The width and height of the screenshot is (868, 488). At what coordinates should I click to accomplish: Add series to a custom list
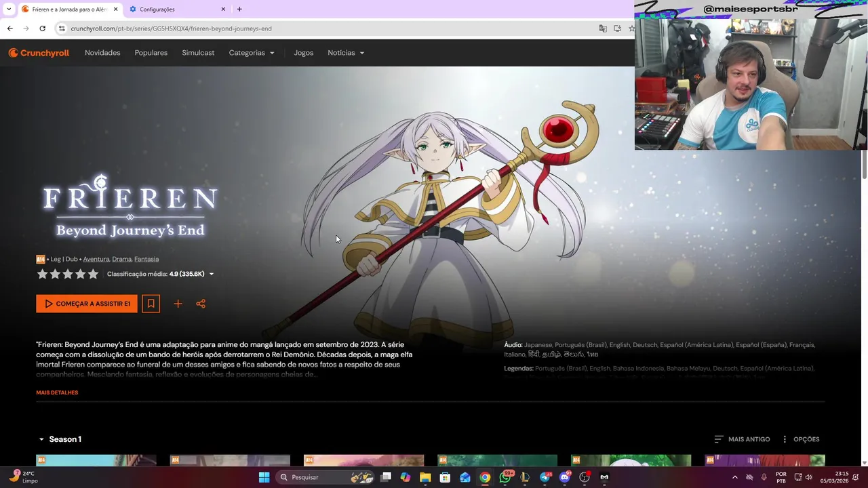pos(178,304)
